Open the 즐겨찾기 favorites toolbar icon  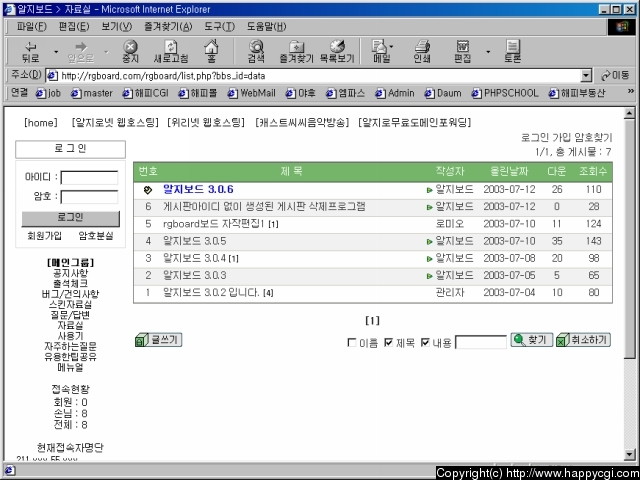tap(296, 52)
